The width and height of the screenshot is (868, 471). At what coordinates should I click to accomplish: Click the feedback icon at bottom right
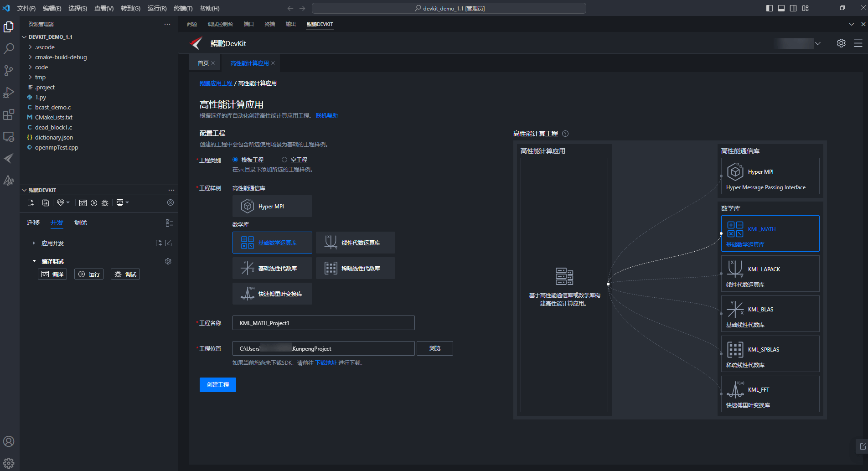(863, 446)
